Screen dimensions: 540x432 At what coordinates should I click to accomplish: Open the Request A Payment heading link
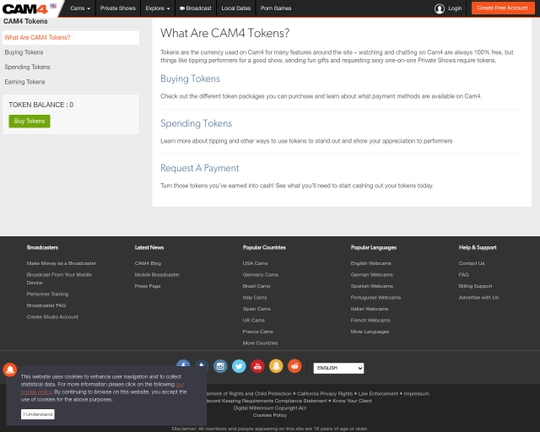tap(199, 168)
